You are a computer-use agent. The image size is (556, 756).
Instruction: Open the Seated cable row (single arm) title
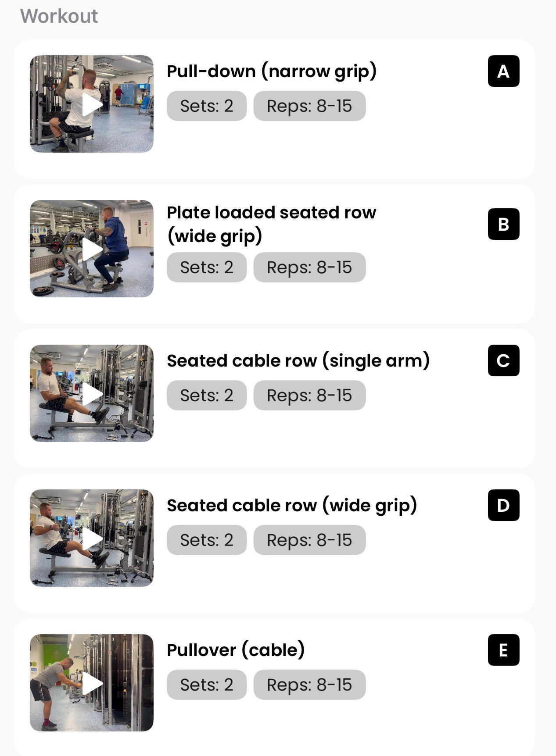coord(298,361)
